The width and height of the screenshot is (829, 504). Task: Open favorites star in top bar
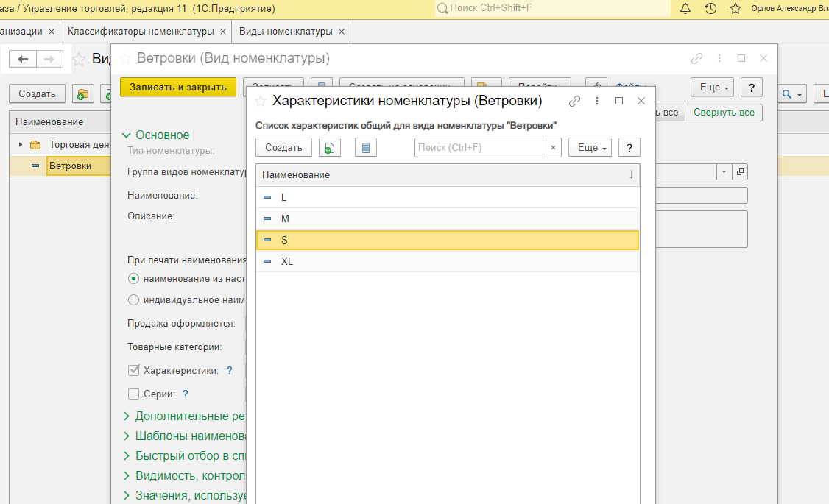point(735,9)
